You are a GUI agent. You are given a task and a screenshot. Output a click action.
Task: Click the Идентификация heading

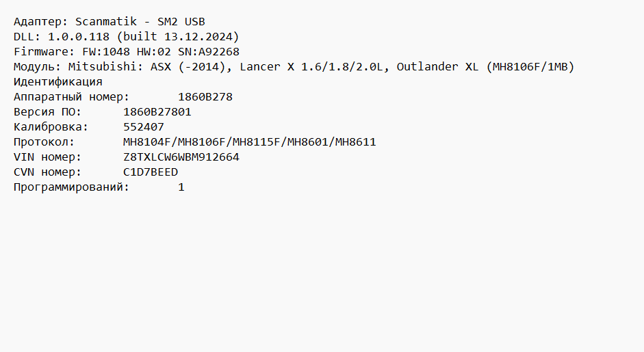(x=58, y=82)
